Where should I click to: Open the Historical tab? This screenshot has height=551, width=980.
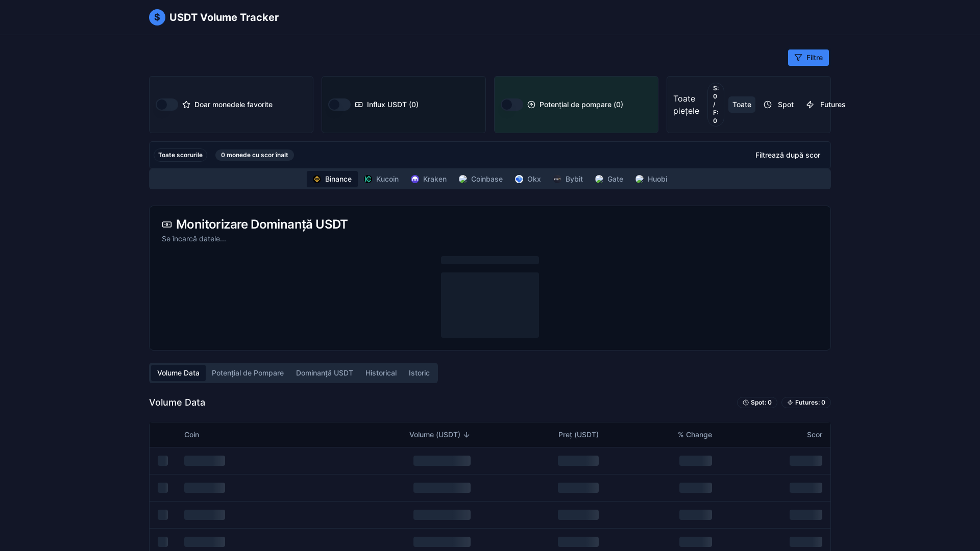381,373
